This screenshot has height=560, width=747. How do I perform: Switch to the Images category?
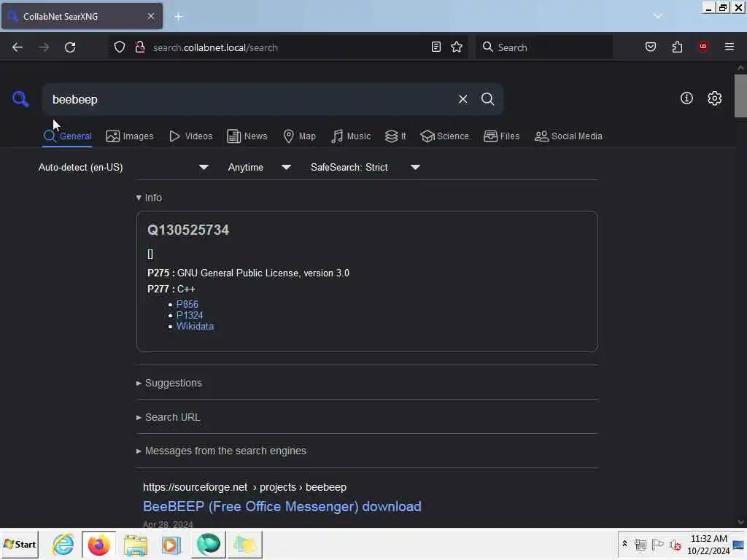[130, 136]
